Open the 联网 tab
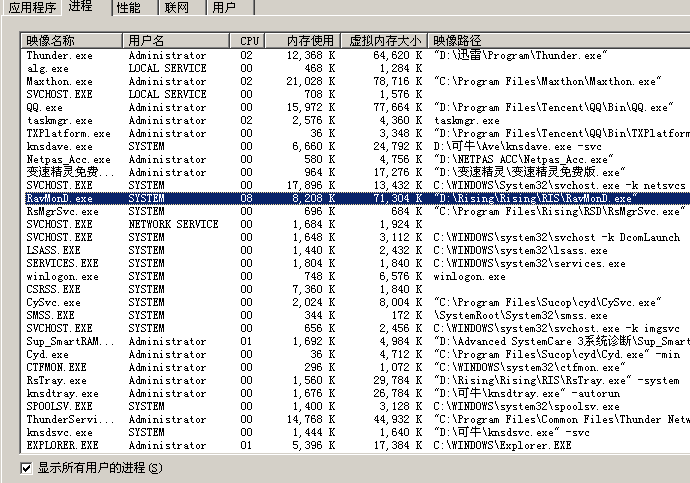The width and height of the screenshot is (690, 483). click(x=176, y=8)
